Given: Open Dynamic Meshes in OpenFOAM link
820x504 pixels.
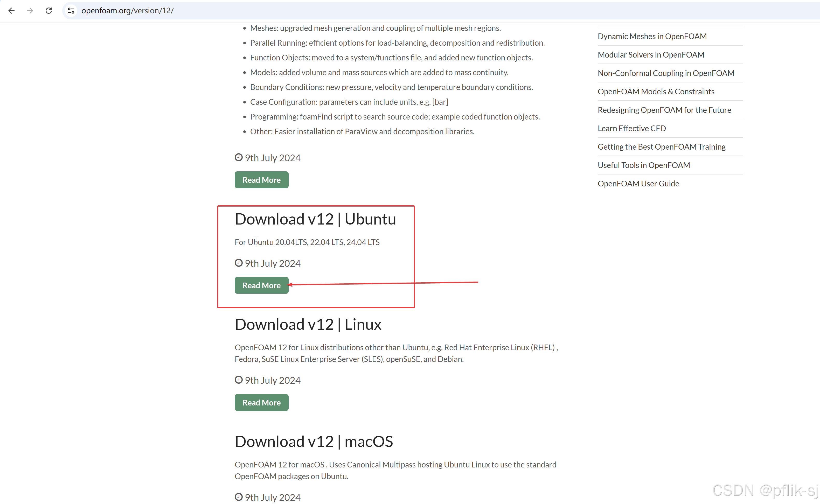Looking at the screenshot, I should (x=652, y=36).
